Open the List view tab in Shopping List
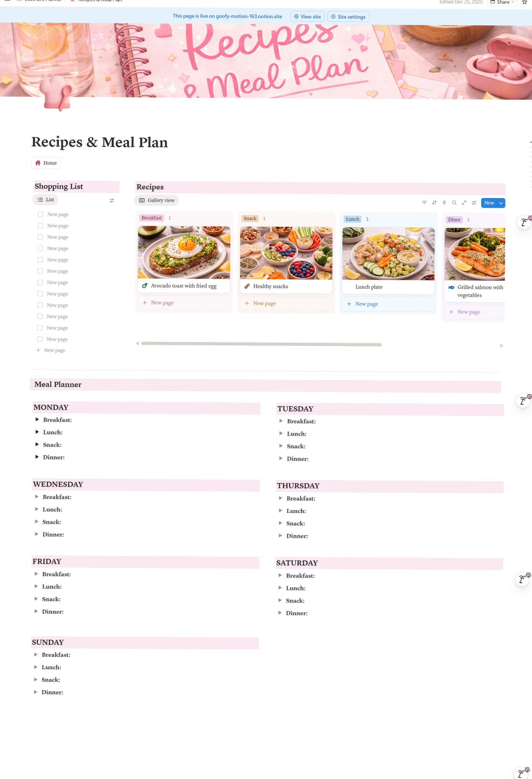532x779 pixels. (45, 199)
